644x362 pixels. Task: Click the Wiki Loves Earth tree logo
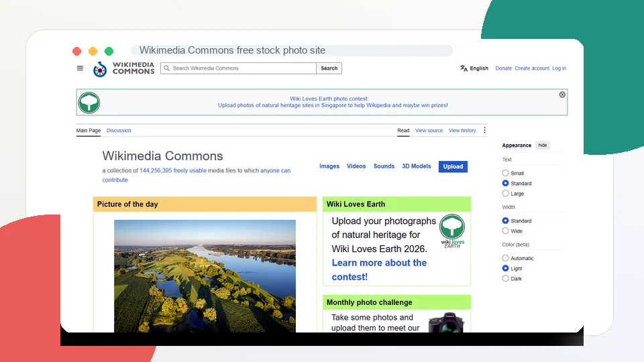[452, 231]
